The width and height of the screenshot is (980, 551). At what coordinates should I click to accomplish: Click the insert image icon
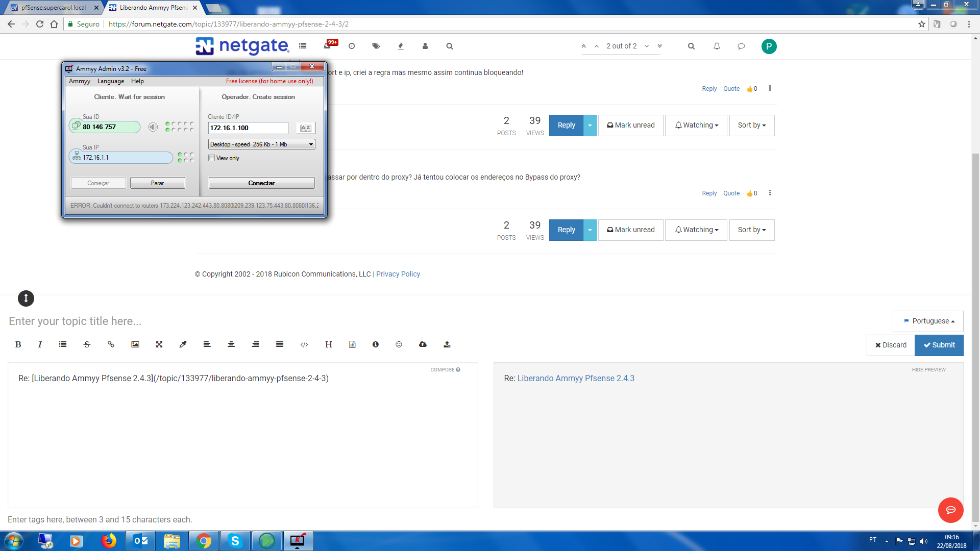(x=135, y=344)
